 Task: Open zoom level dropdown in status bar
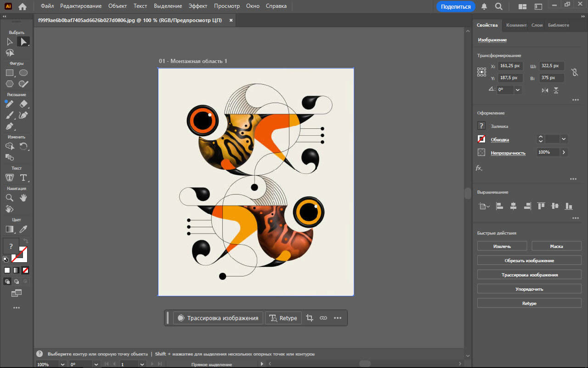point(62,364)
